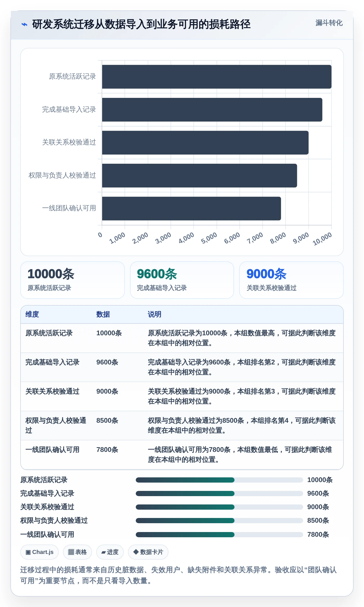
Task: Click the 一线团队确认可用 bar in the chart
Action: (x=191, y=208)
